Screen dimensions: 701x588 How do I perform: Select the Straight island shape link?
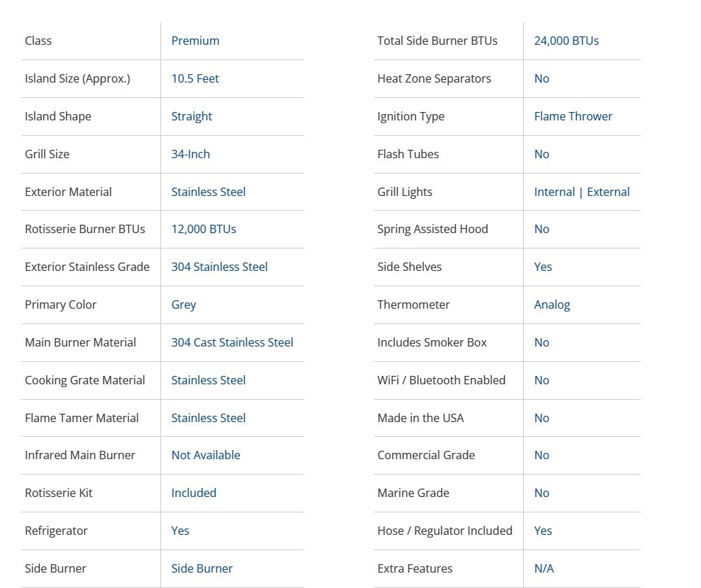191,116
